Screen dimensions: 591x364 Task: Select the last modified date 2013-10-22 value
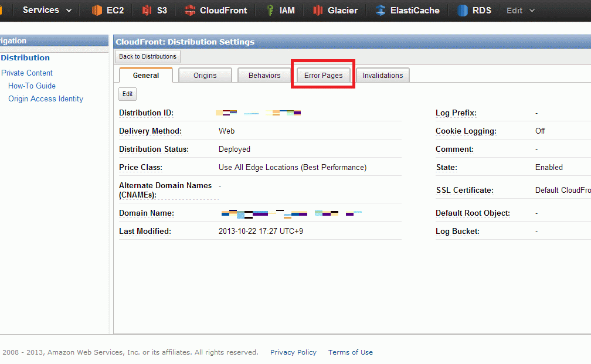261,231
